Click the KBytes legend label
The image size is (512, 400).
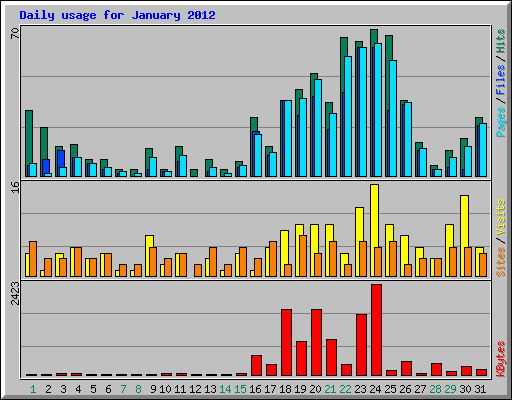point(501,359)
